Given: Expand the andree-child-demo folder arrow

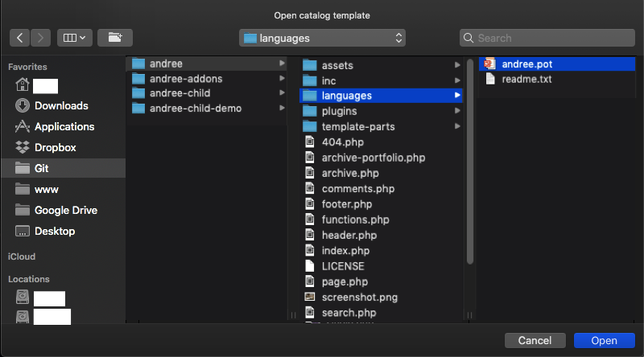Looking at the screenshot, I should 283,108.
